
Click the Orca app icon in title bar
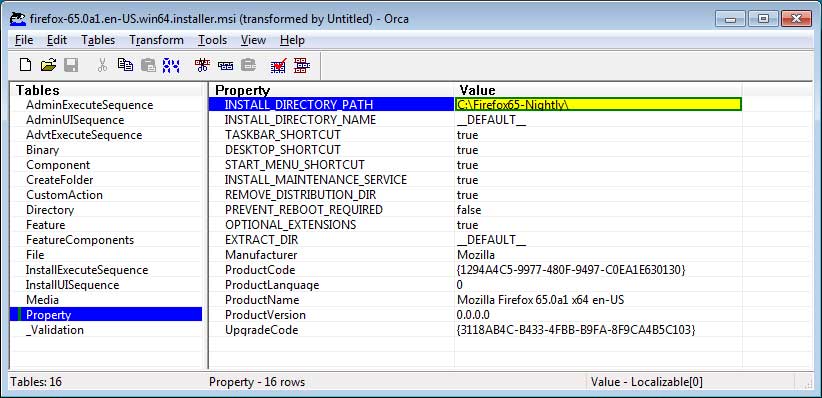[x=18, y=19]
